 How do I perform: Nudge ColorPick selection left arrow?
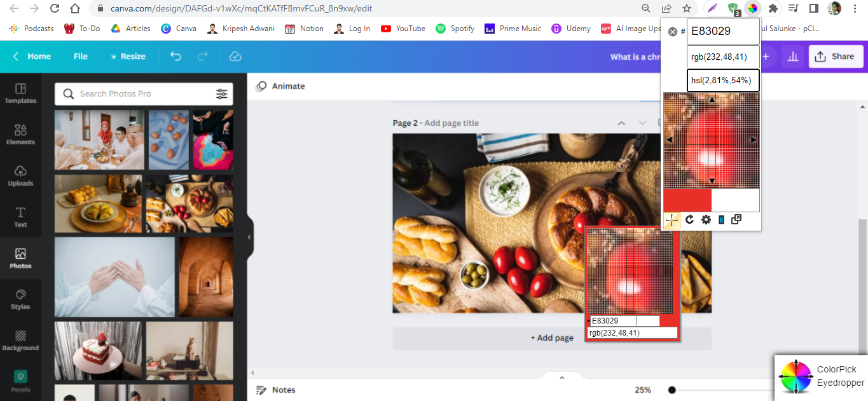click(670, 140)
